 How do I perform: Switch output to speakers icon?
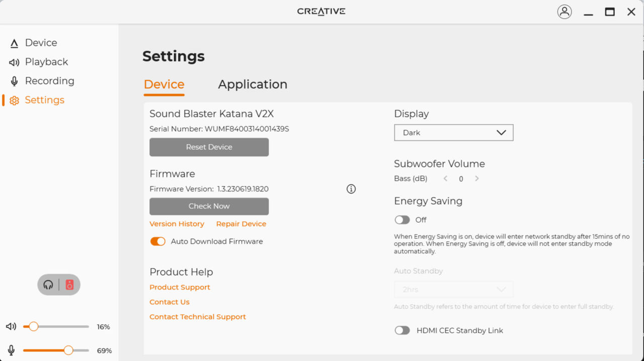pos(69,285)
